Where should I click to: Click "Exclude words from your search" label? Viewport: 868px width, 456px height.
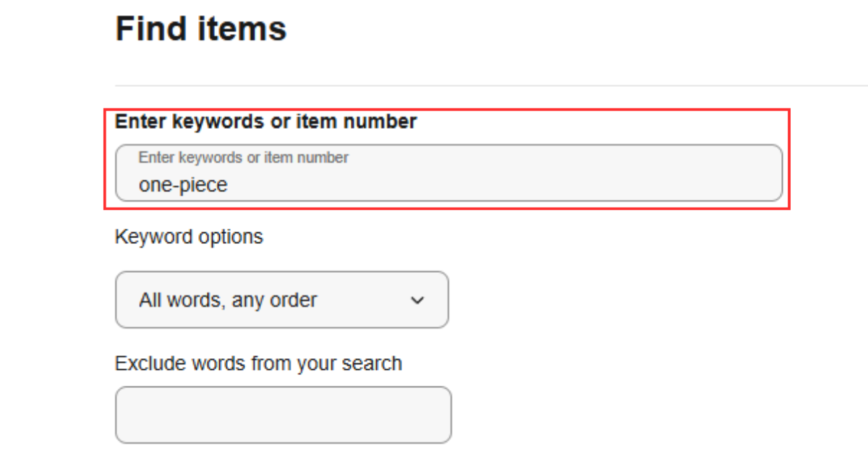click(x=258, y=363)
